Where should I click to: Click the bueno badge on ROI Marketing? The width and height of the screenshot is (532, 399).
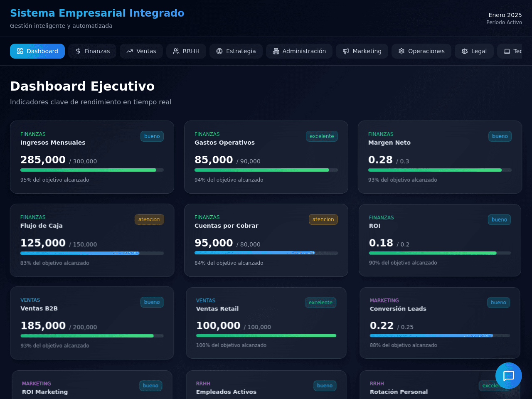[150, 386]
